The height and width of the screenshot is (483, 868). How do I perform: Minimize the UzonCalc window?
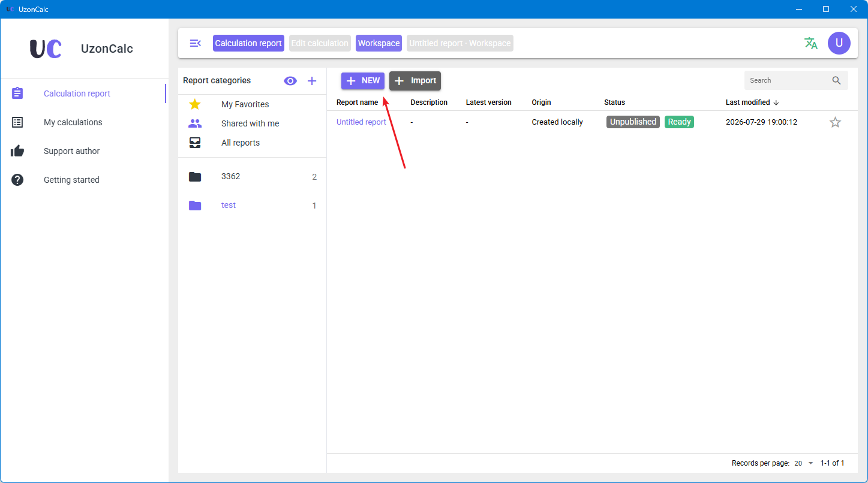click(799, 9)
